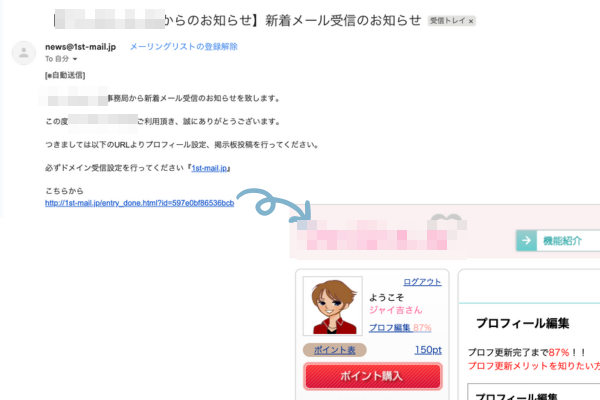Click the news@1st-mail.jp sender address

[x=80, y=47]
